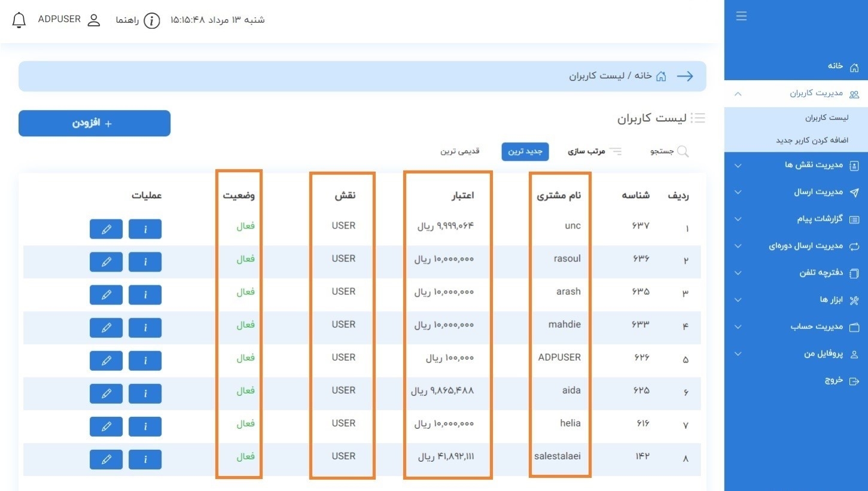868x491 pixels.
Task: Click the info icon for user salestalaei
Action: 145,459
